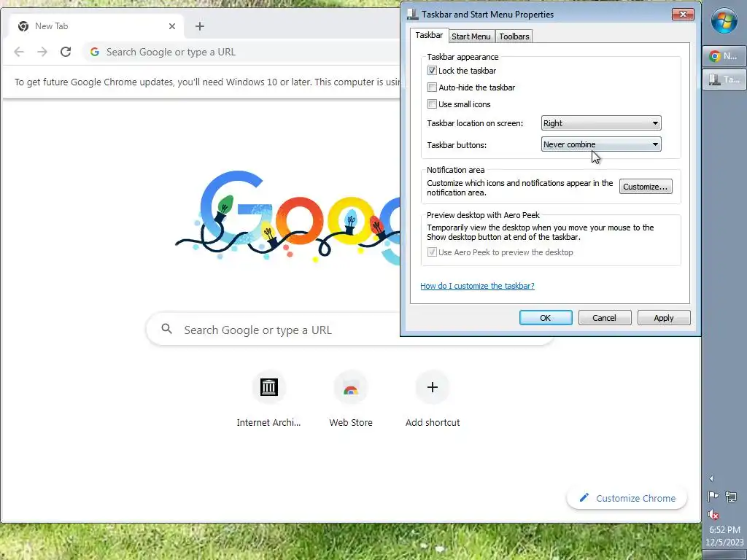Go forward in Chrome
The width and height of the screenshot is (747, 560).
point(42,52)
